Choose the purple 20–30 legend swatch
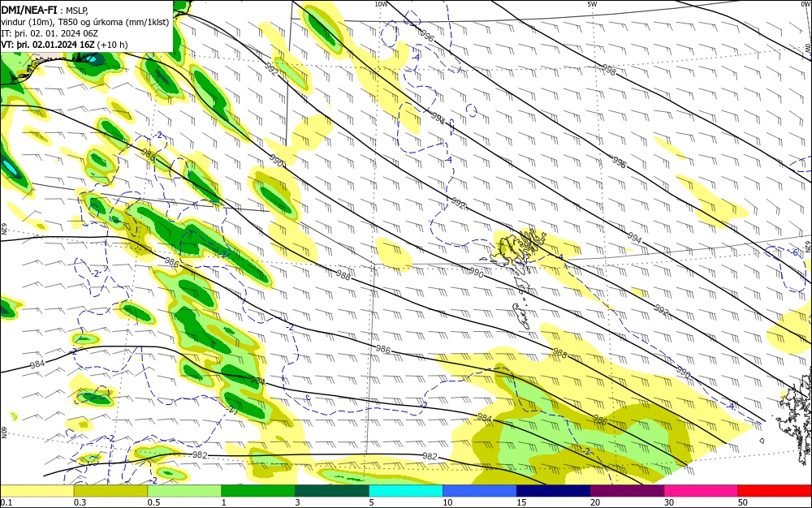812x508 pixels. (x=627, y=491)
